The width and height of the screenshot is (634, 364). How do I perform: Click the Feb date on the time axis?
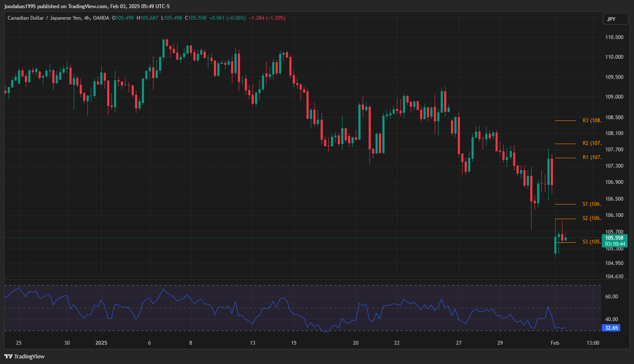pyautogui.click(x=555, y=343)
